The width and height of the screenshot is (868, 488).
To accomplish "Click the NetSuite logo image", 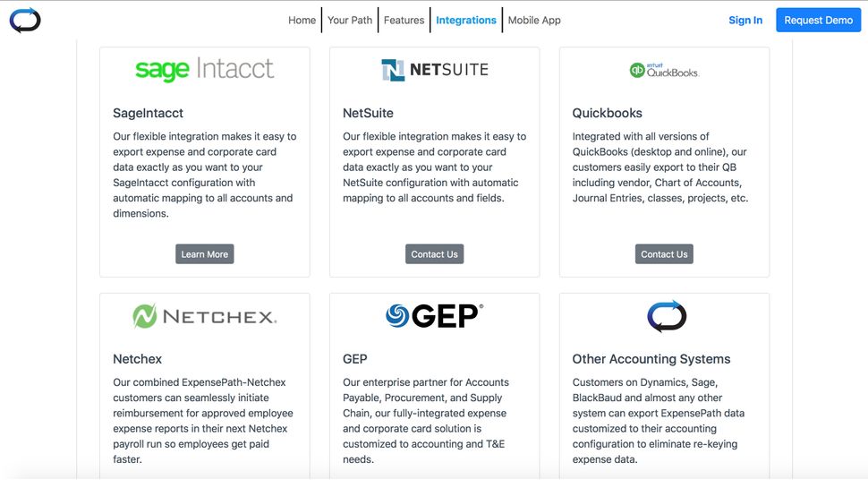I will pyautogui.click(x=434, y=70).
